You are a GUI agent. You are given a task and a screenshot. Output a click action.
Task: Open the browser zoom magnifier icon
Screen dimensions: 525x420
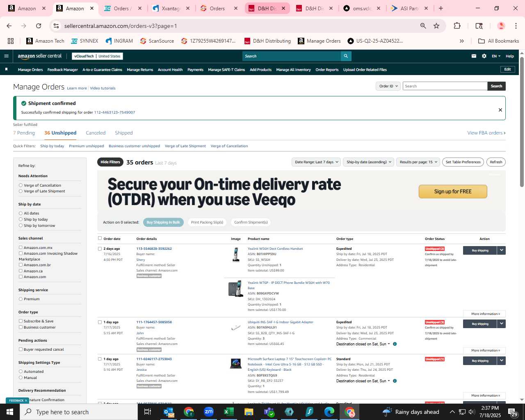point(423,26)
